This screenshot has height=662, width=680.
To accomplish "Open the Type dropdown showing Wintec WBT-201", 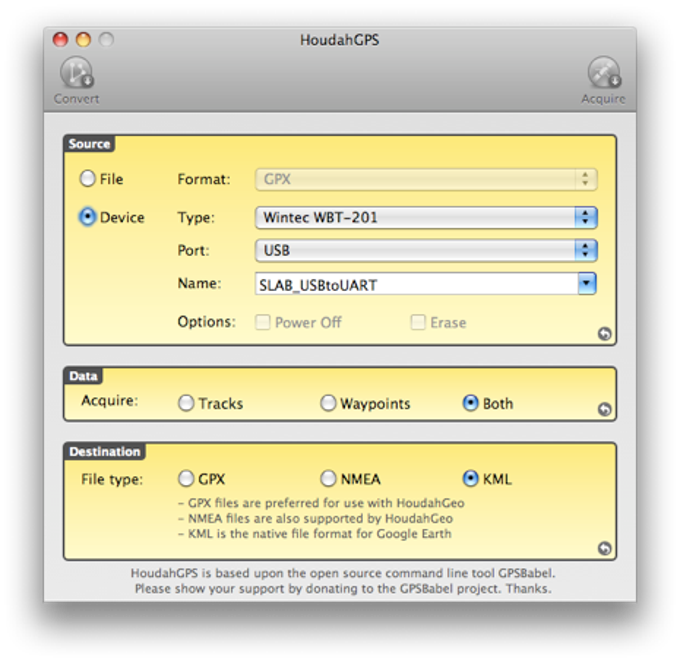I will [426, 217].
